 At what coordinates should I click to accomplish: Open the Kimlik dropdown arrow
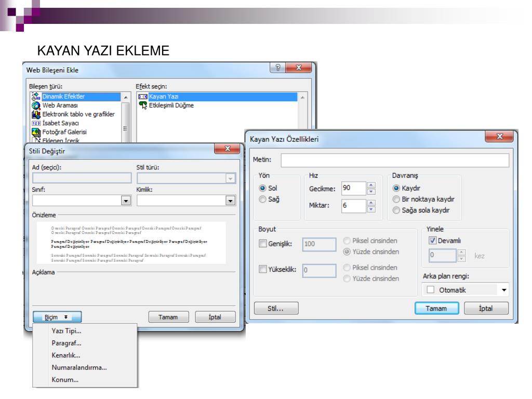230,201
